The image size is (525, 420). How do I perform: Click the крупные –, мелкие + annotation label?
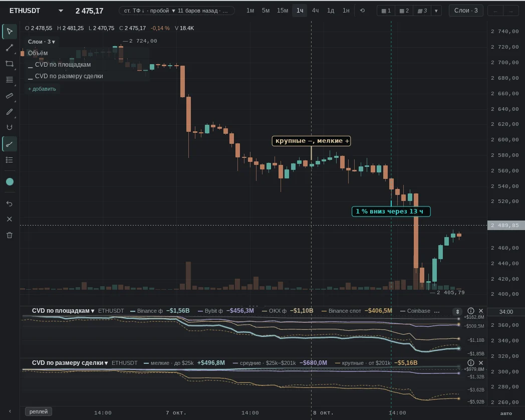click(312, 141)
